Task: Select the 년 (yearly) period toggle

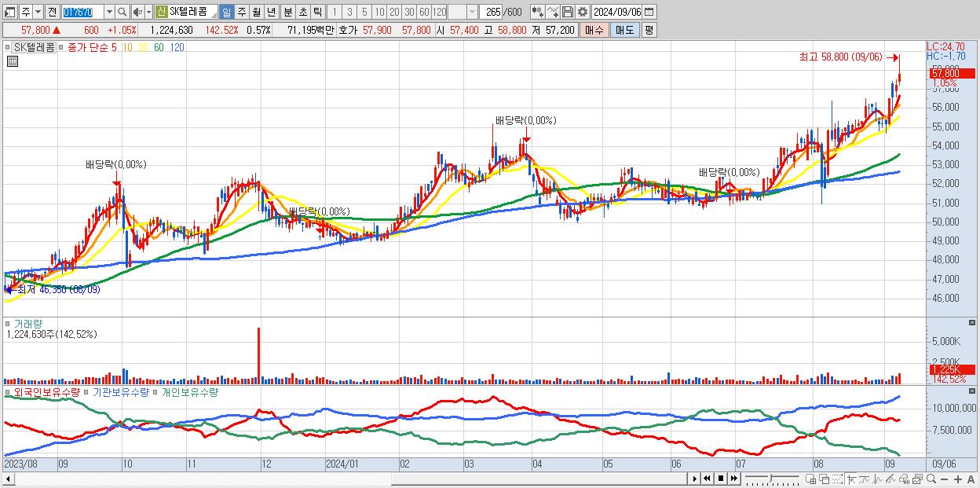Action: point(271,13)
